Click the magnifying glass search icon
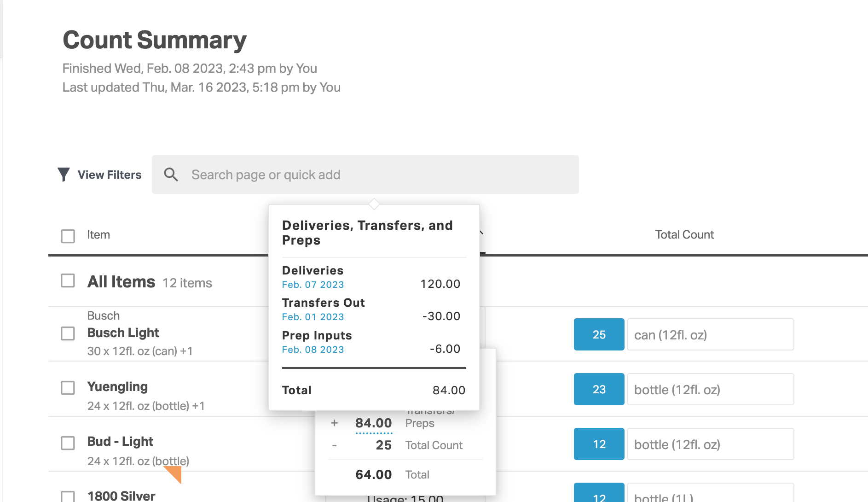The height and width of the screenshot is (502, 868). point(171,175)
